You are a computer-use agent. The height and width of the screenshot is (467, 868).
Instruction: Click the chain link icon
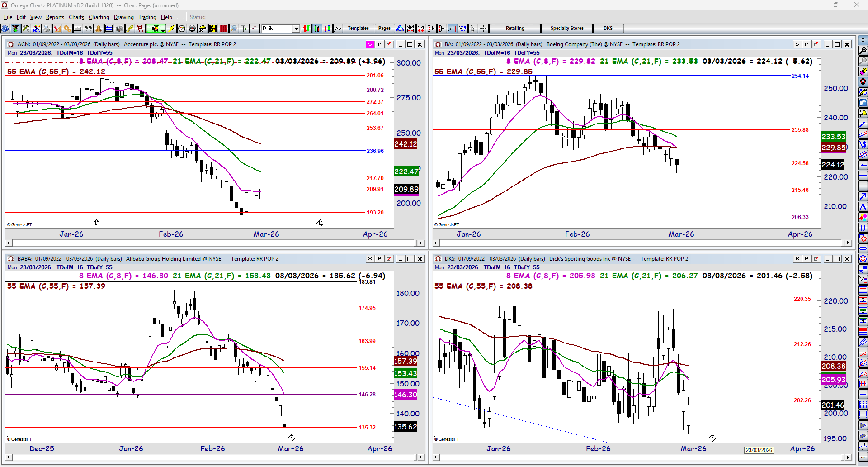point(130,29)
